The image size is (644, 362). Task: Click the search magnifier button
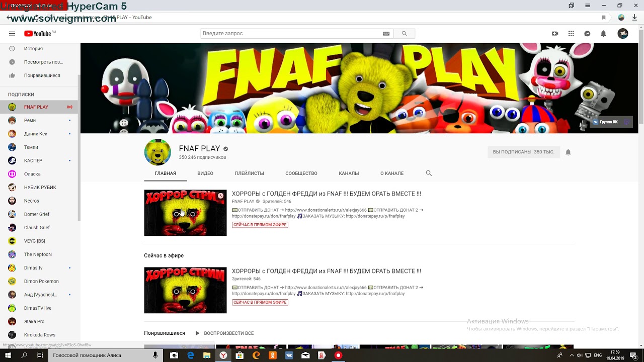point(404,34)
